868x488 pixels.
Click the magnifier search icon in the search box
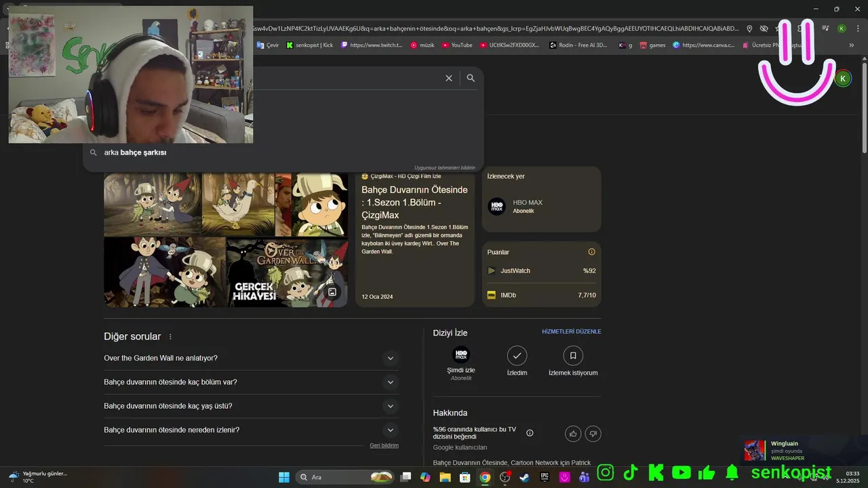tap(471, 78)
